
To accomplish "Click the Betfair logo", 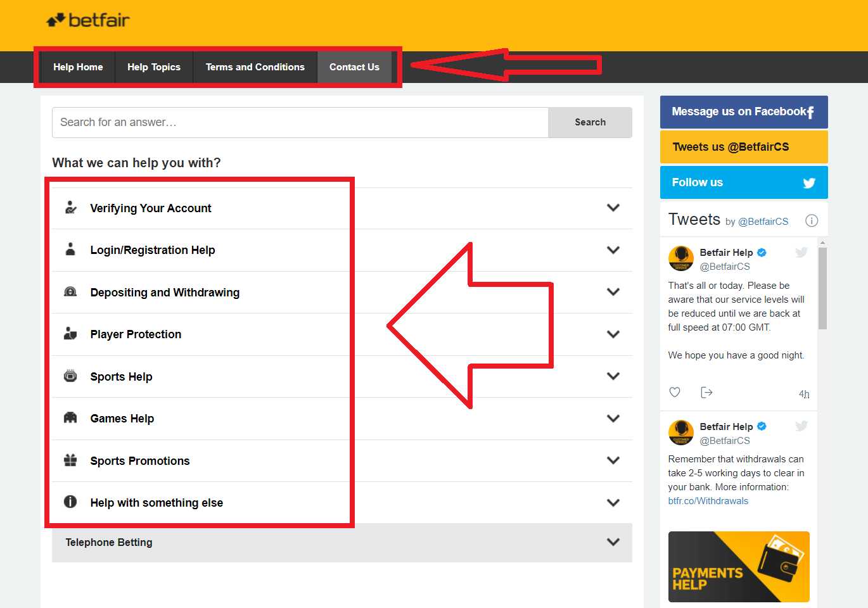I will [x=88, y=20].
